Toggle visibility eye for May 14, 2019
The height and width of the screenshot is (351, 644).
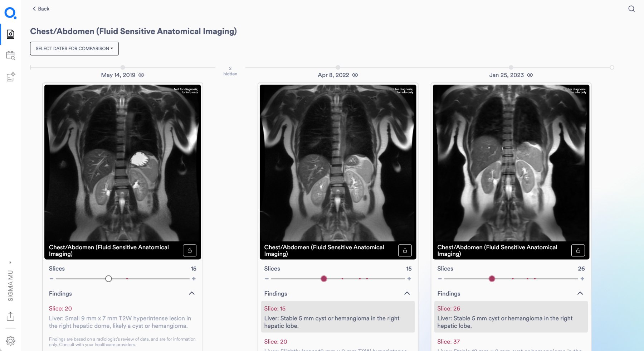point(141,75)
